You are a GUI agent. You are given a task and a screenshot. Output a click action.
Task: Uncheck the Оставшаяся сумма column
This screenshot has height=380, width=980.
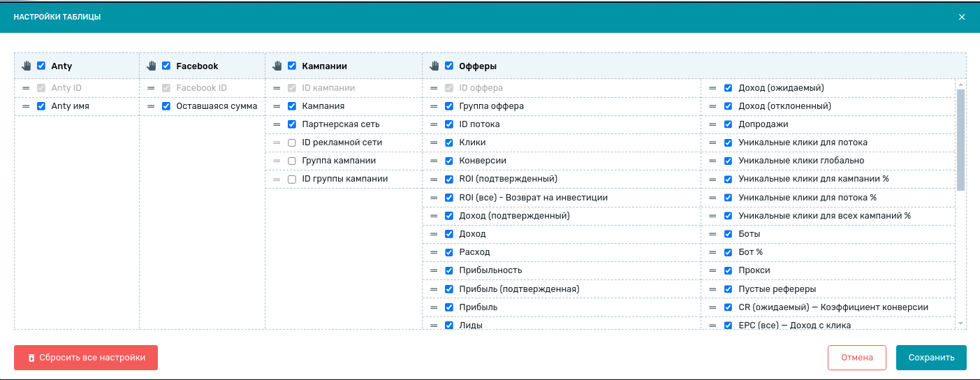tap(166, 106)
